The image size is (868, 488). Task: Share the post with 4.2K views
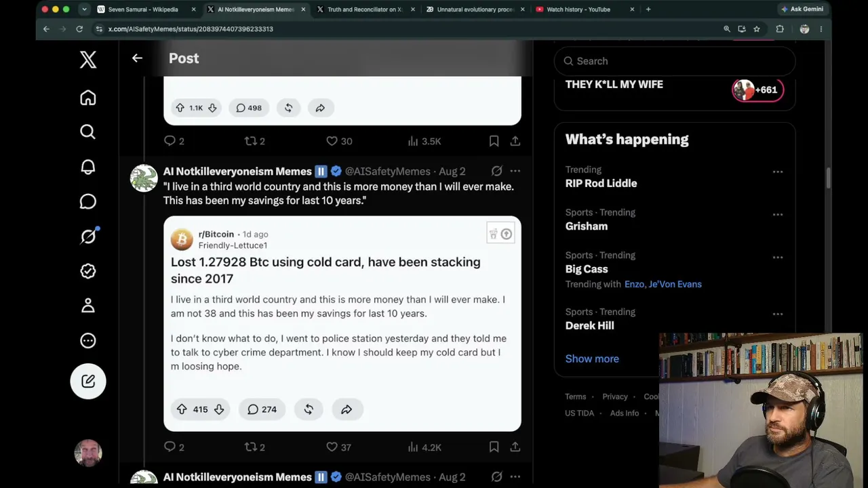(515, 447)
